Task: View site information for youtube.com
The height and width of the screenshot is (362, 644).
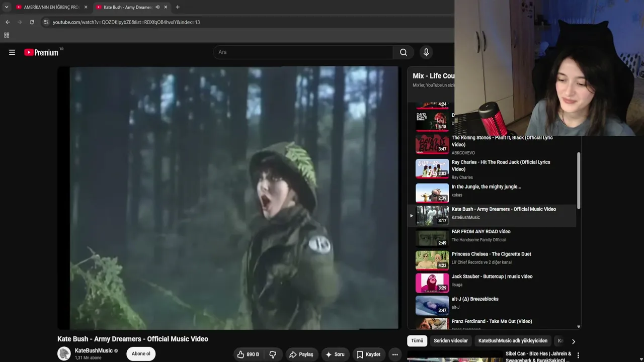Action: [46, 22]
